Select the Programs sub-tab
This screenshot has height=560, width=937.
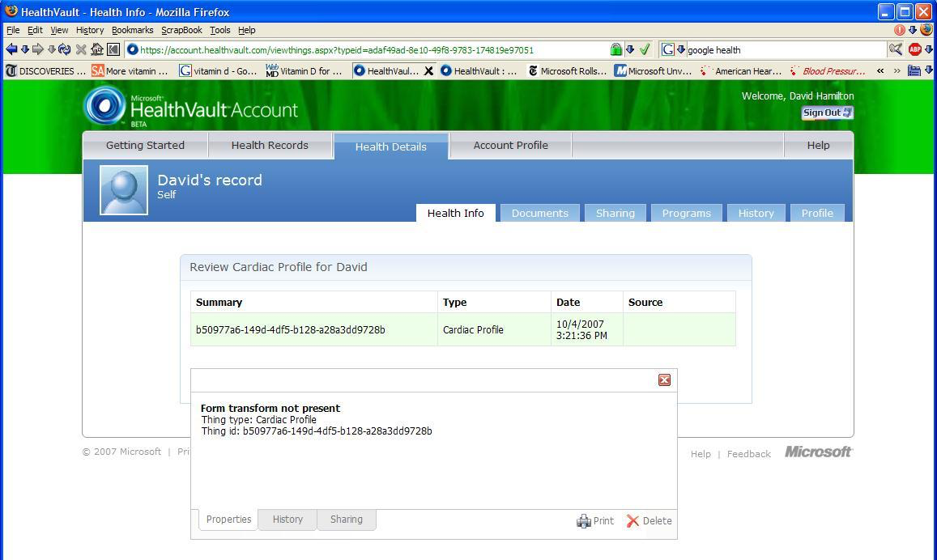[x=687, y=213]
